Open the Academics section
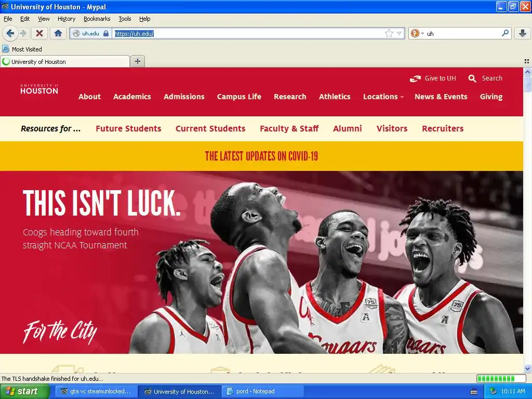Viewport: 532px width, 399px height. 132,97
